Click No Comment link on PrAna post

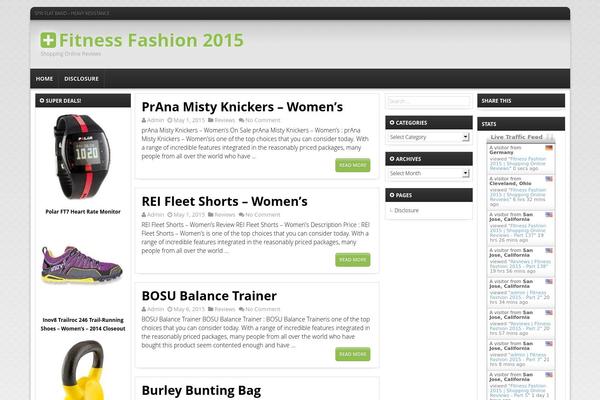click(x=262, y=120)
